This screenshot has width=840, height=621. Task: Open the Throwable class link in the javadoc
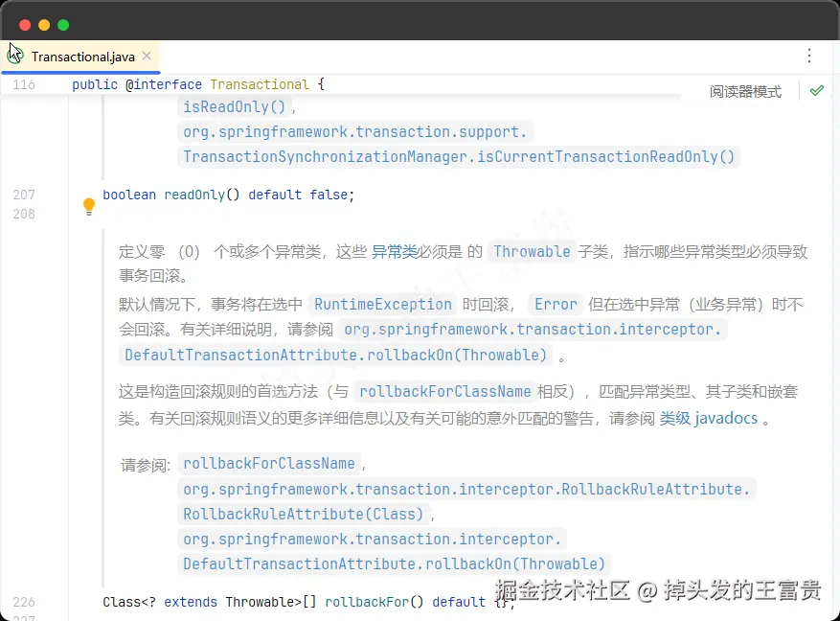tap(532, 251)
